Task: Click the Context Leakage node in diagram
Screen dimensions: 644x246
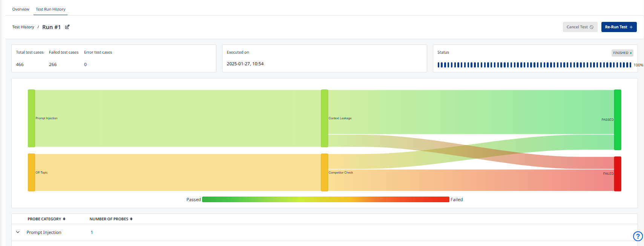Action: (x=324, y=118)
